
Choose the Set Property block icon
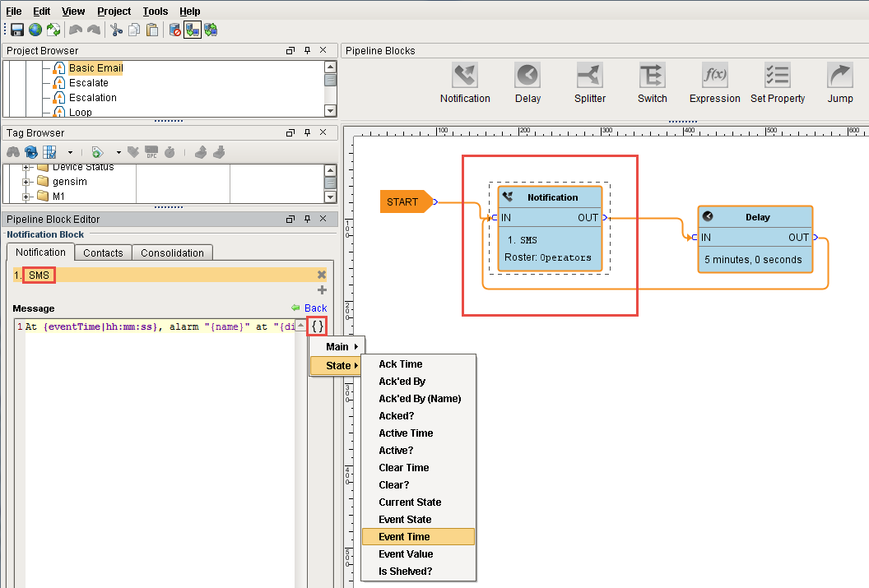pyautogui.click(x=777, y=76)
